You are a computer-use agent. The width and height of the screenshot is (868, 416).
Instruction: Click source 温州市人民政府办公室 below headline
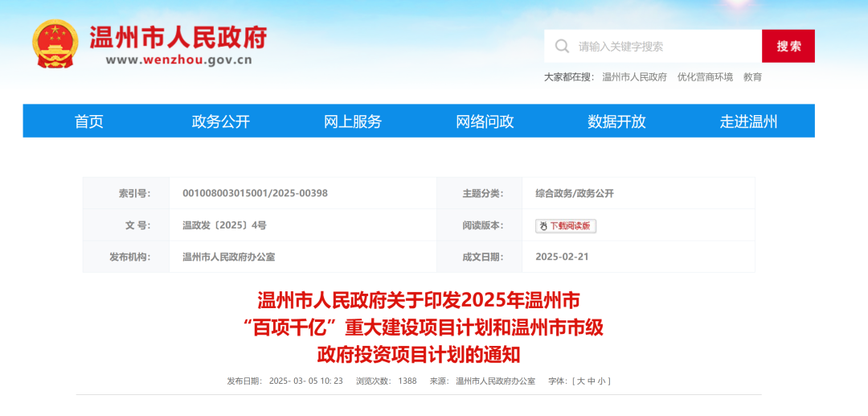point(495,381)
